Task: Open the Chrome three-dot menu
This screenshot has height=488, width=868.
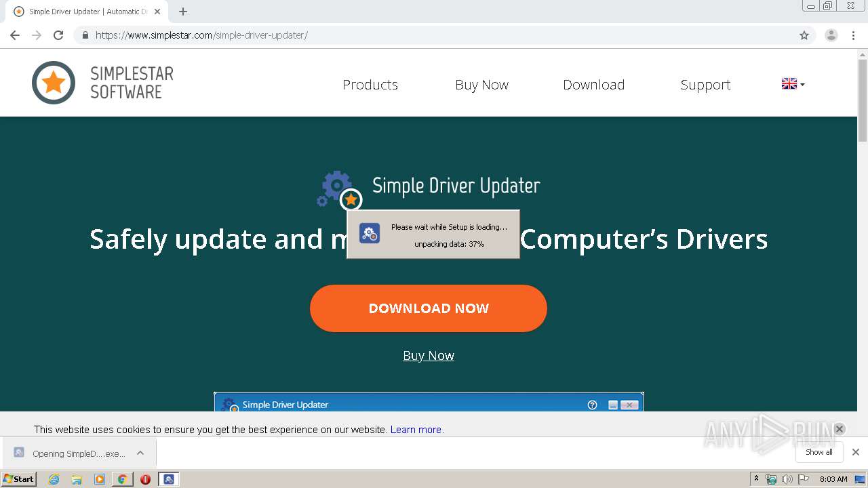Action: click(x=854, y=35)
